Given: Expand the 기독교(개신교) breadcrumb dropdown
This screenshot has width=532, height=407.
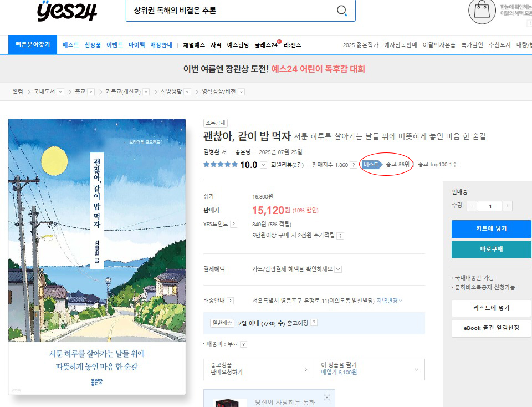Looking at the screenshot, I should pyautogui.click(x=146, y=91).
